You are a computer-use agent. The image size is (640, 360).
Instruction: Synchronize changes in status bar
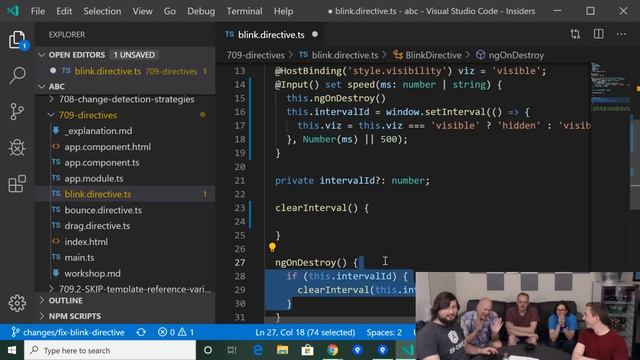(141, 332)
